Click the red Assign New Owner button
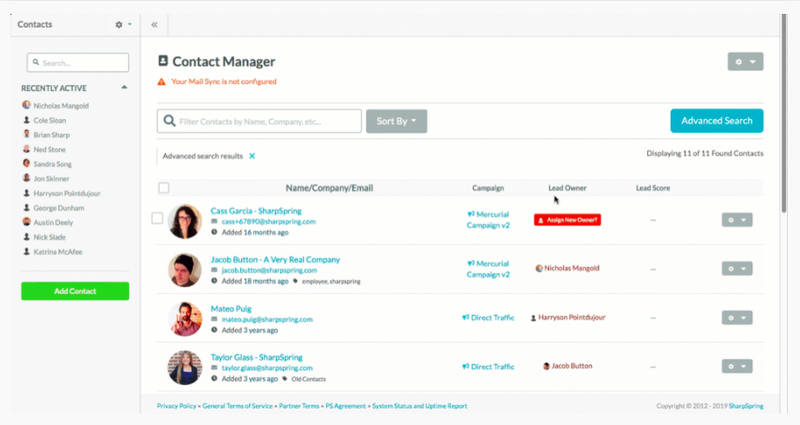 click(567, 220)
